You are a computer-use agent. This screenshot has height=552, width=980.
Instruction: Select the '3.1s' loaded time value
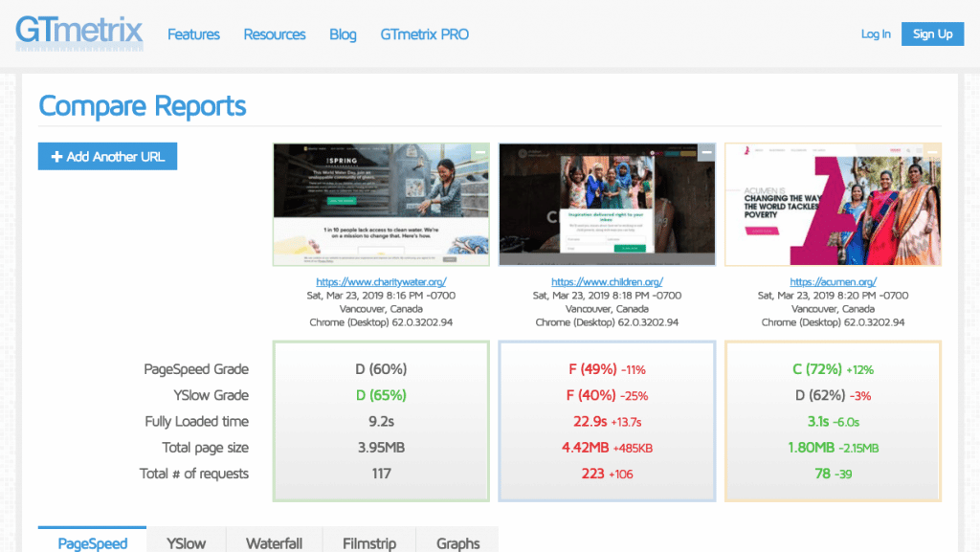pyautogui.click(x=818, y=422)
